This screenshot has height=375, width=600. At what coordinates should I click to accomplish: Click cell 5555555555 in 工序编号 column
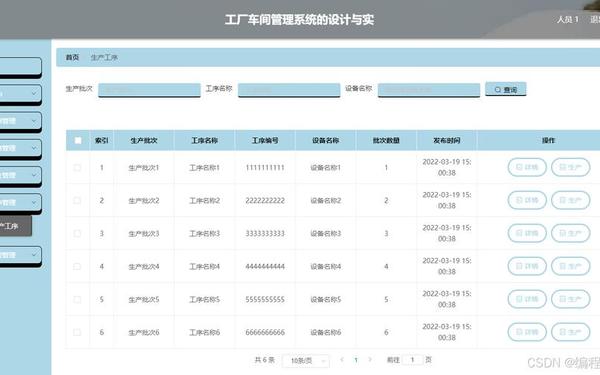coord(265,299)
